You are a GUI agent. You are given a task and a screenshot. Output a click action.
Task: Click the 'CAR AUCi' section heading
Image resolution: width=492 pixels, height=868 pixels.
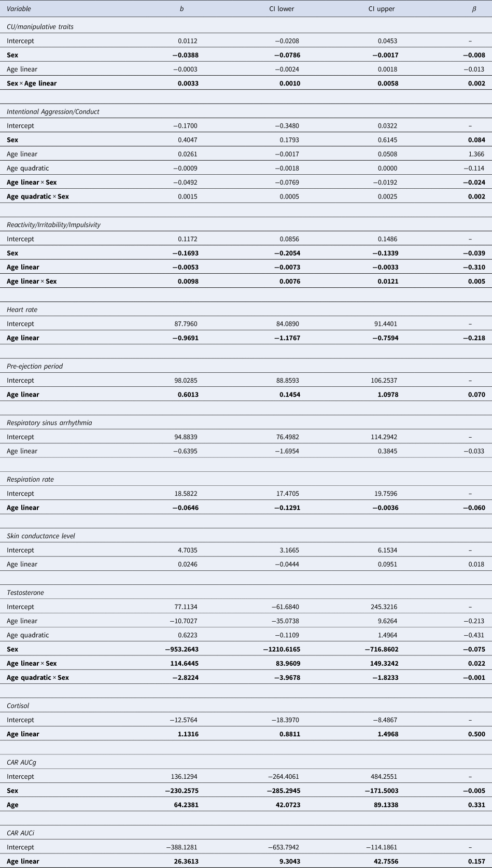click(20, 833)
